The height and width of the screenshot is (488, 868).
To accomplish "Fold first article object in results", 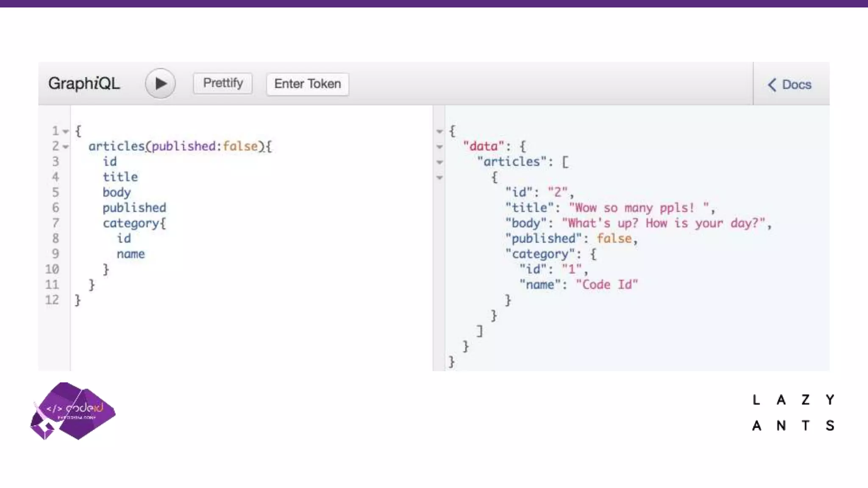I will pos(440,177).
